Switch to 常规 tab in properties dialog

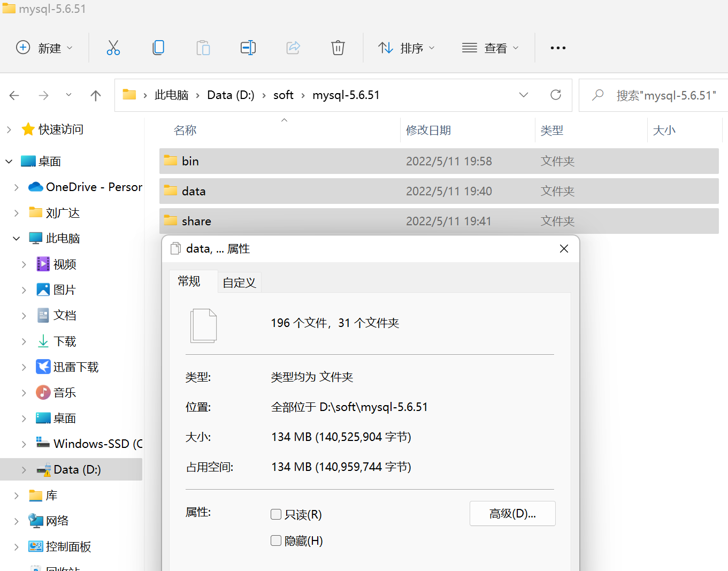189,281
